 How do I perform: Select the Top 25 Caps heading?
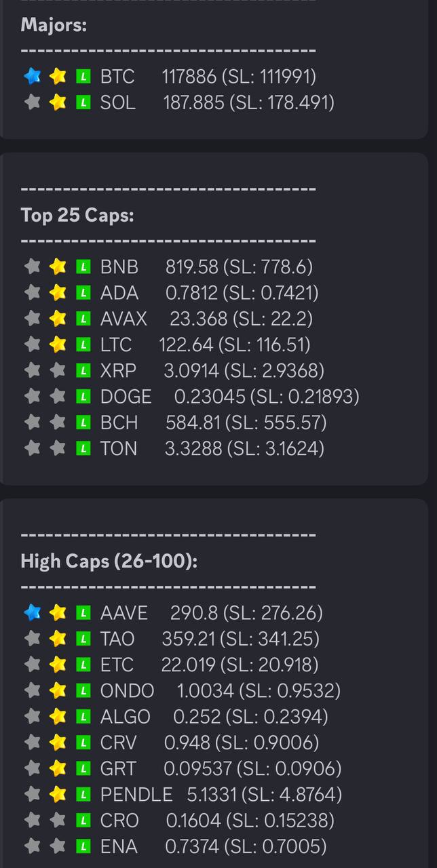[x=77, y=216]
